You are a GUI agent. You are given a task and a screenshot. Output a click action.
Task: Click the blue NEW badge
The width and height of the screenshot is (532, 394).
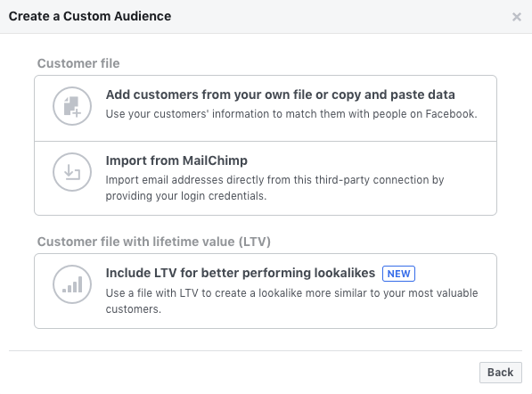(398, 274)
